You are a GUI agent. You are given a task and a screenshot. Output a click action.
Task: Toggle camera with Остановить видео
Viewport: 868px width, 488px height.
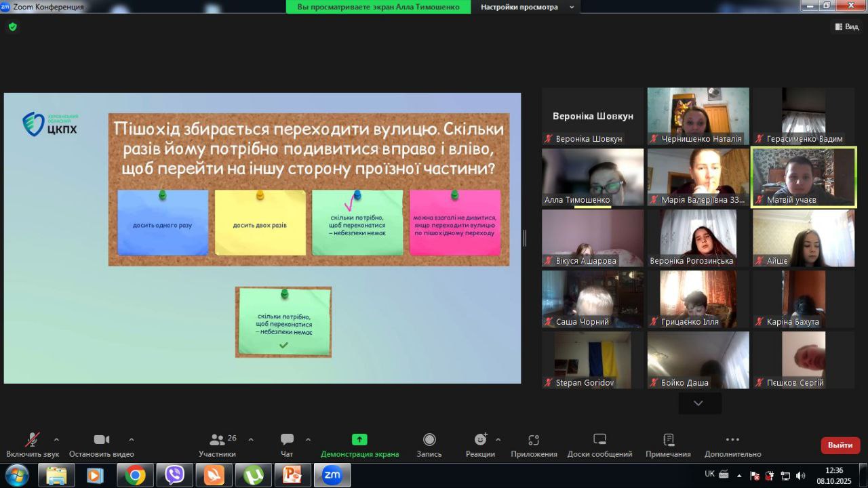(102, 440)
